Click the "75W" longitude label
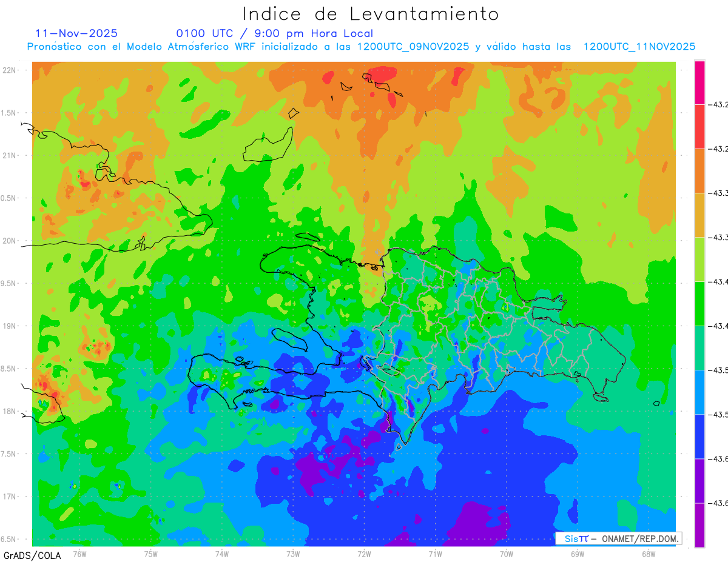This screenshot has height=562, width=728. tap(150, 554)
